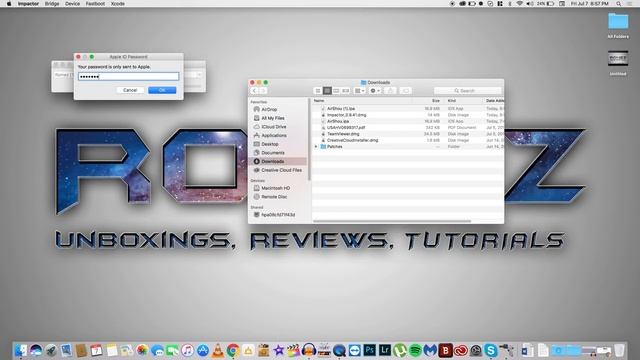Open iTunes from the Dock
Image resolution: width=640 pixels, height=360 pixels.
[187, 350]
